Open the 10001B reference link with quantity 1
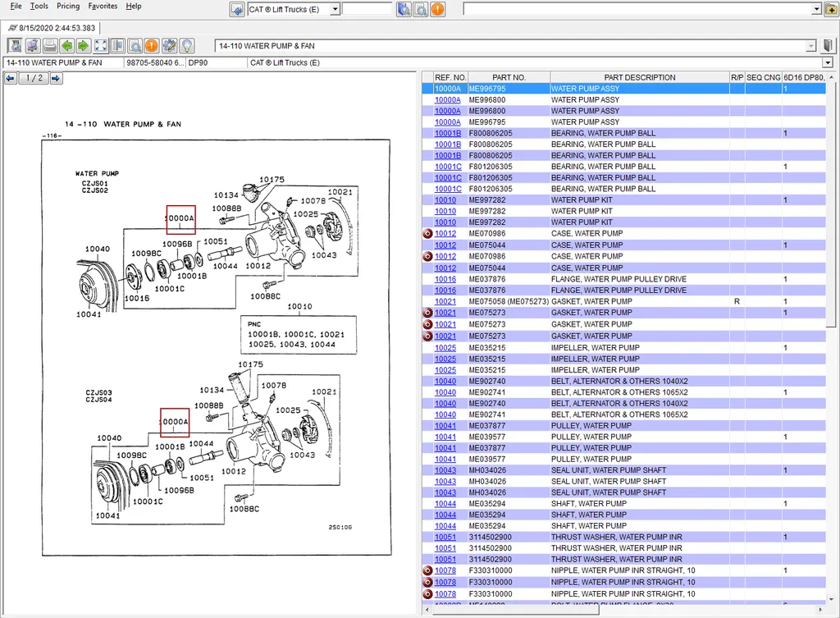The image size is (840, 618). click(448, 133)
